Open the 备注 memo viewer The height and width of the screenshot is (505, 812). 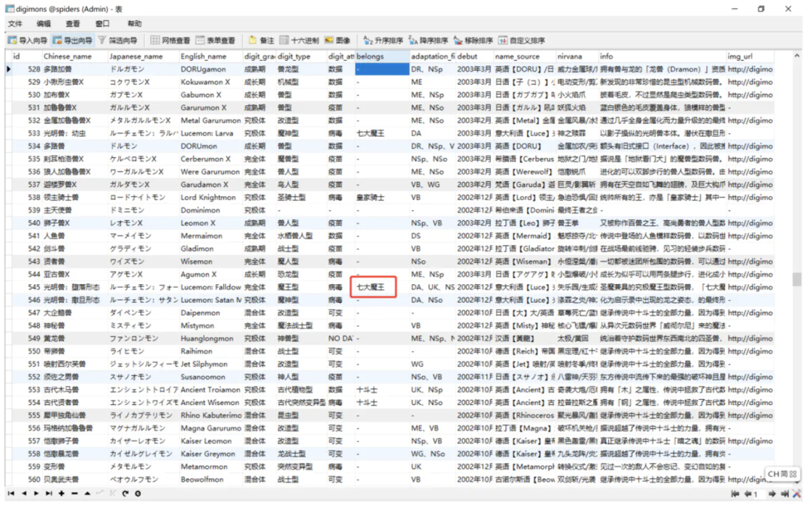click(262, 41)
